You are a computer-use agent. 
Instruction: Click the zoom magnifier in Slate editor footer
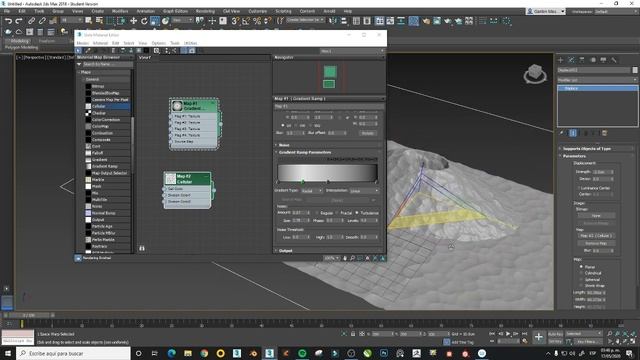coord(352,258)
